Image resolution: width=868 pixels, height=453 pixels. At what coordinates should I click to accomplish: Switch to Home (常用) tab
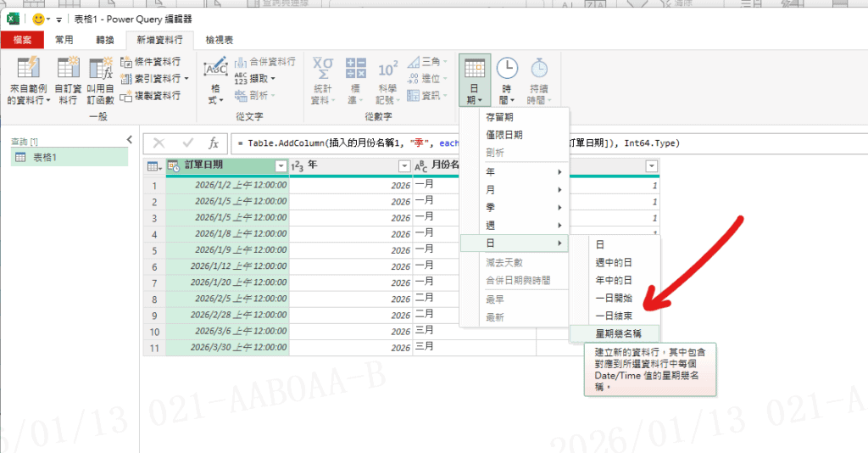pos(64,40)
